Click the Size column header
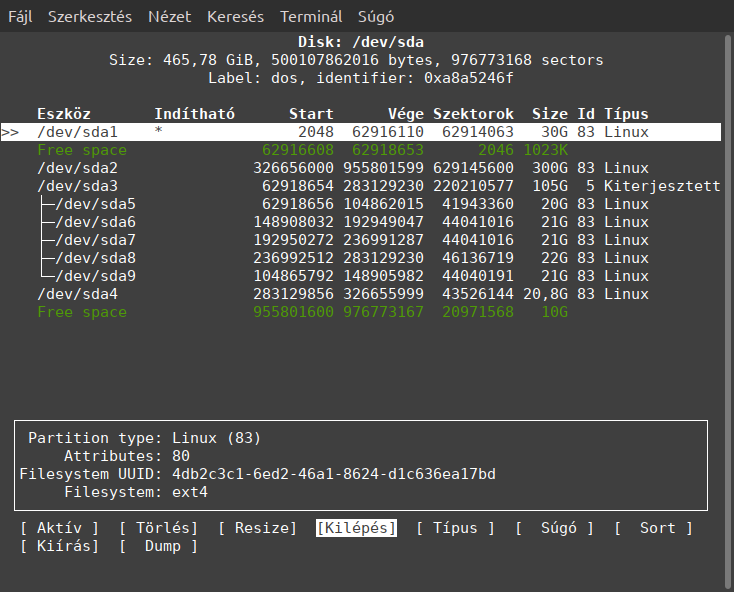 click(550, 114)
